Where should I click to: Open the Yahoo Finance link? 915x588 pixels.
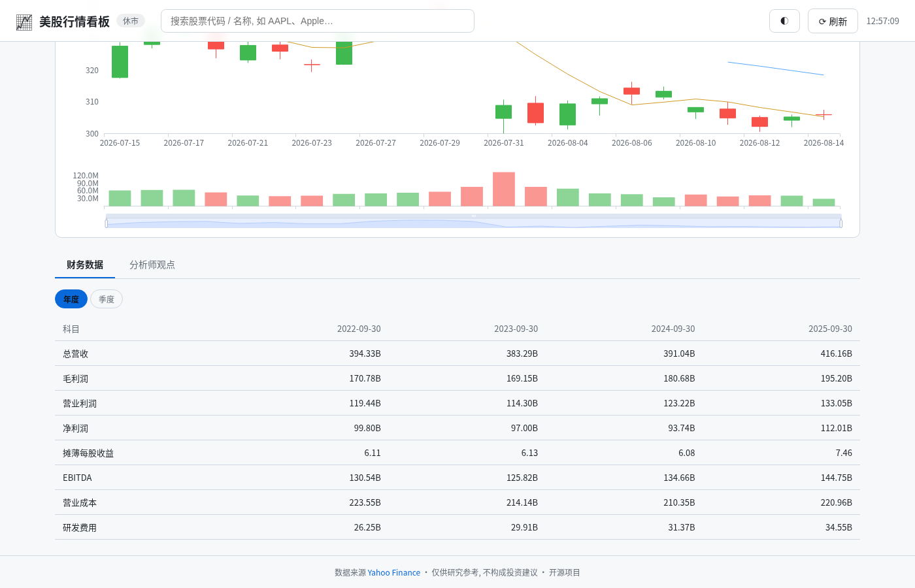tap(393, 572)
